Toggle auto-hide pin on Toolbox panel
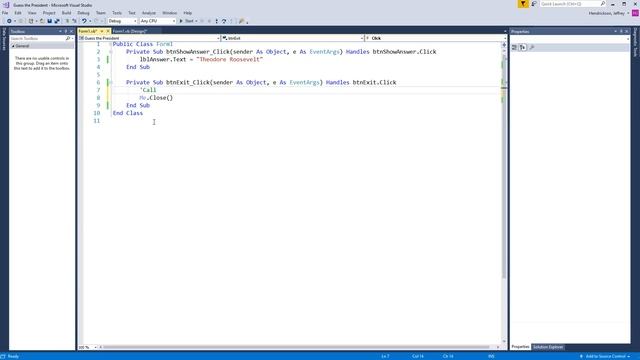The height and width of the screenshot is (360, 640). [x=66, y=31]
